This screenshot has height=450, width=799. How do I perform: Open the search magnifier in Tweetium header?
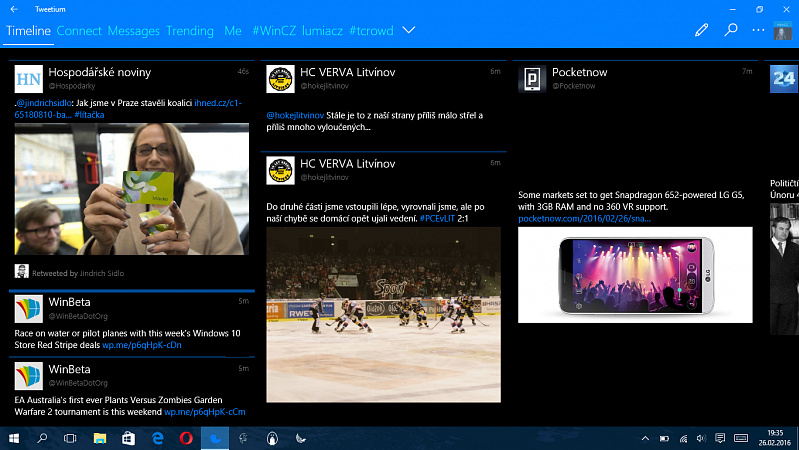tap(731, 30)
